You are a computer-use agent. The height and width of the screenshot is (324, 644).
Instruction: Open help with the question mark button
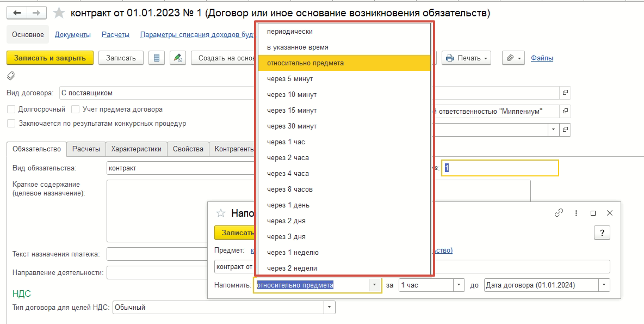tap(602, 233)
